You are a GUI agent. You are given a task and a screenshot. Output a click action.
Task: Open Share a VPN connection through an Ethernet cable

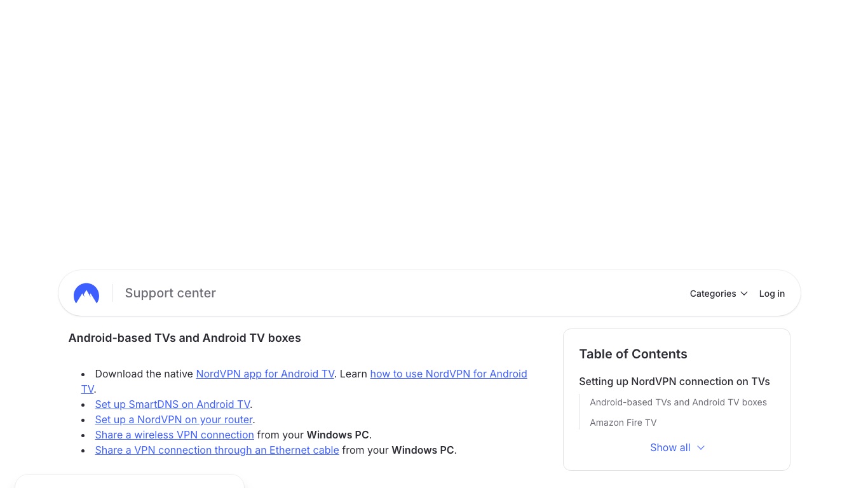click(x=217, y=450)
